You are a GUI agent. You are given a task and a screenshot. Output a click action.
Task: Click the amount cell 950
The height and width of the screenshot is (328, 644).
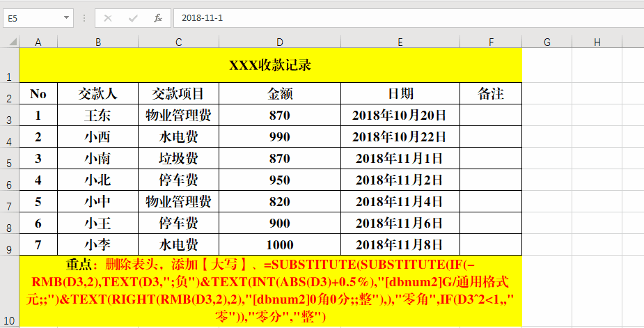pos(280,180)
